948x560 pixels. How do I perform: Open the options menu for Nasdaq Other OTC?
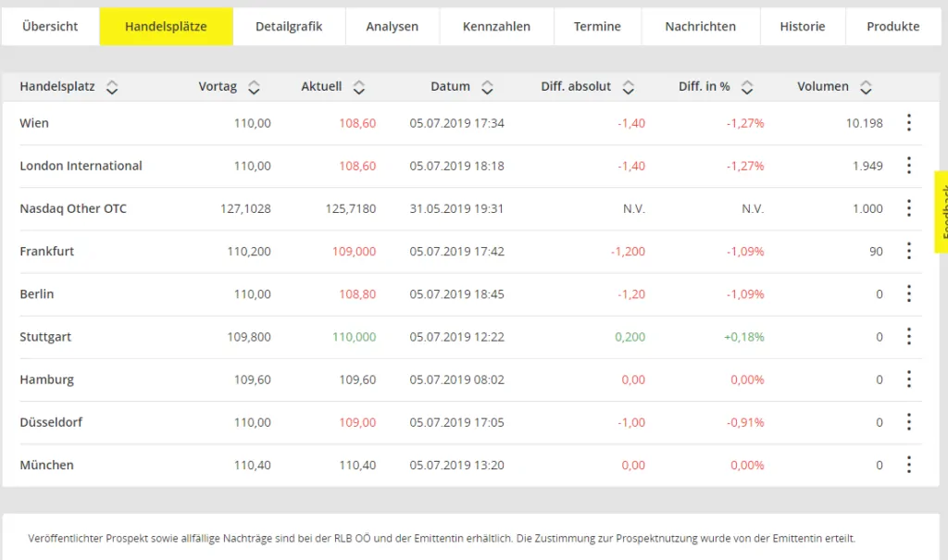(909, 208)
